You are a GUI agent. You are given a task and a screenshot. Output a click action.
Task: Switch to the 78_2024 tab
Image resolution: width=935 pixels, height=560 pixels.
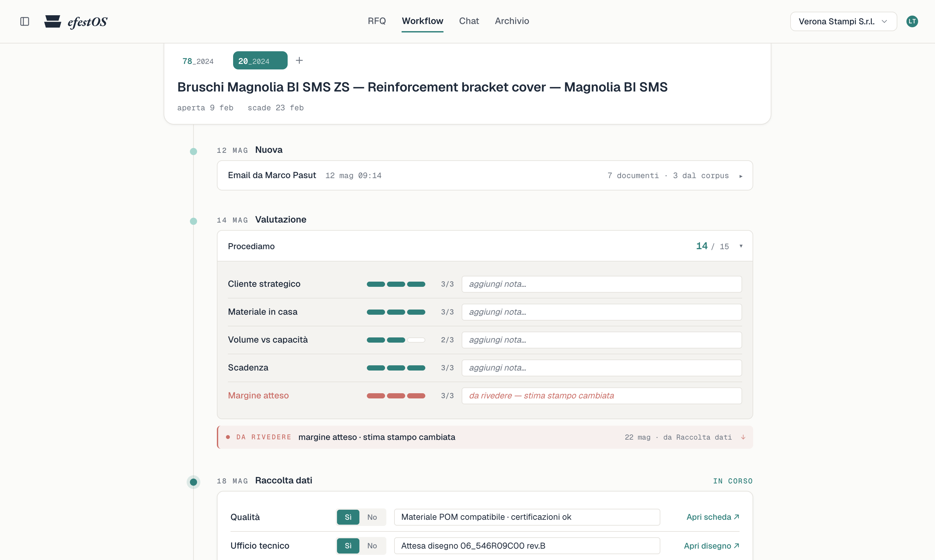point(198,61)
